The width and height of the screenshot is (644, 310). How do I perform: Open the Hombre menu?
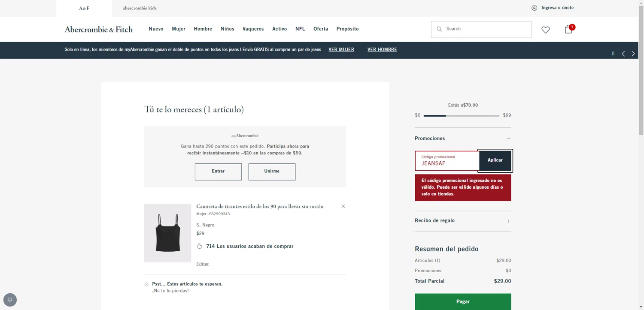point(203,29)
